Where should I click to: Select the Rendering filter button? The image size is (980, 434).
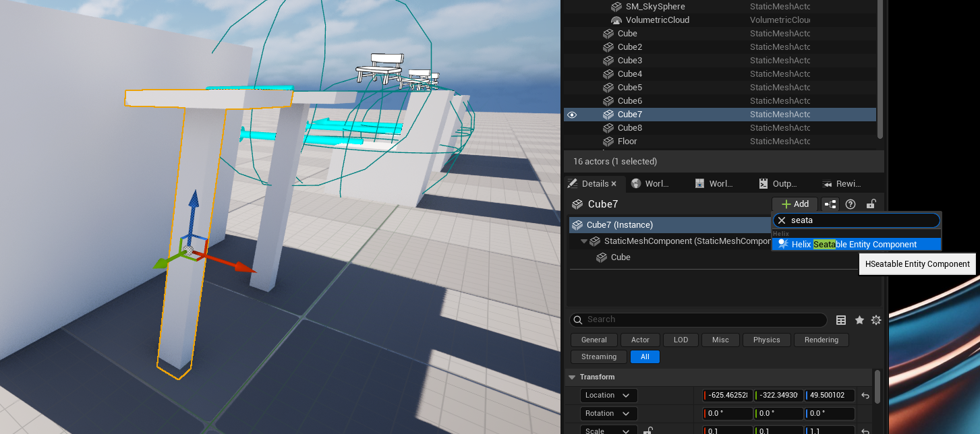(821, 340)
